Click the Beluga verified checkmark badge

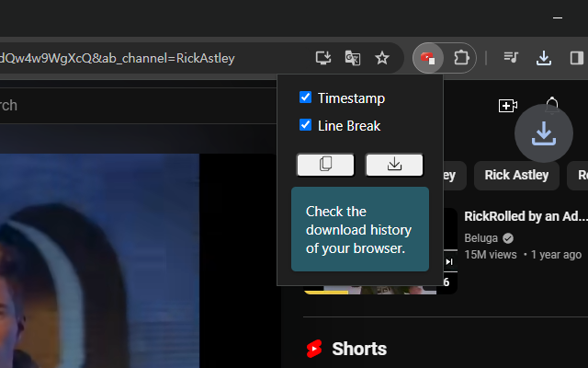(508, 238)
